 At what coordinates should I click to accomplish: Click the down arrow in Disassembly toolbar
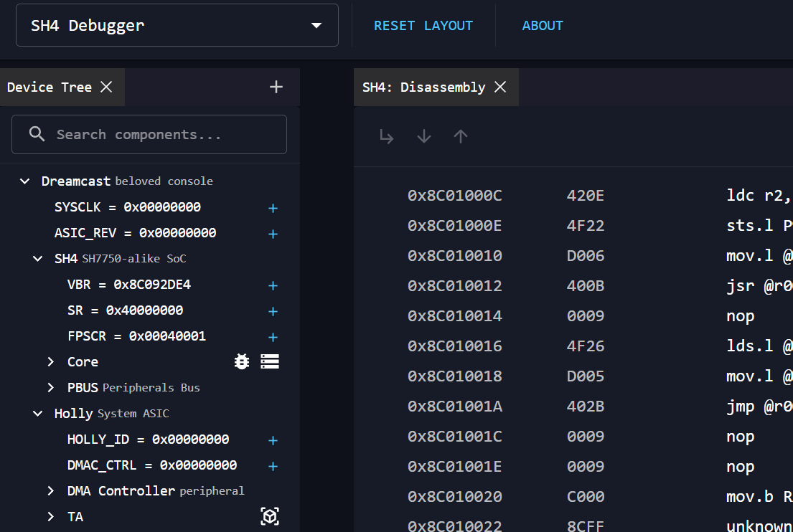424,136
